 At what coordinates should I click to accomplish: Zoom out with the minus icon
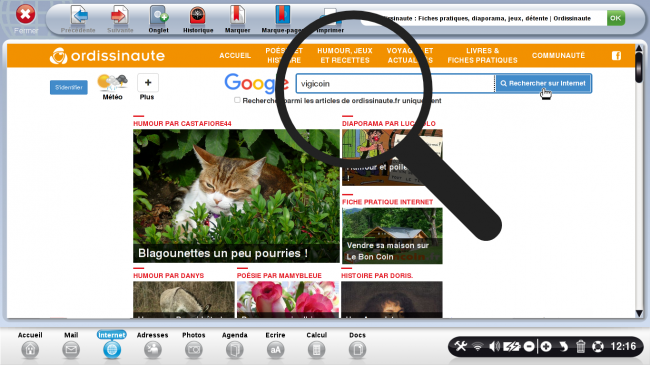[x=529, y=346]
